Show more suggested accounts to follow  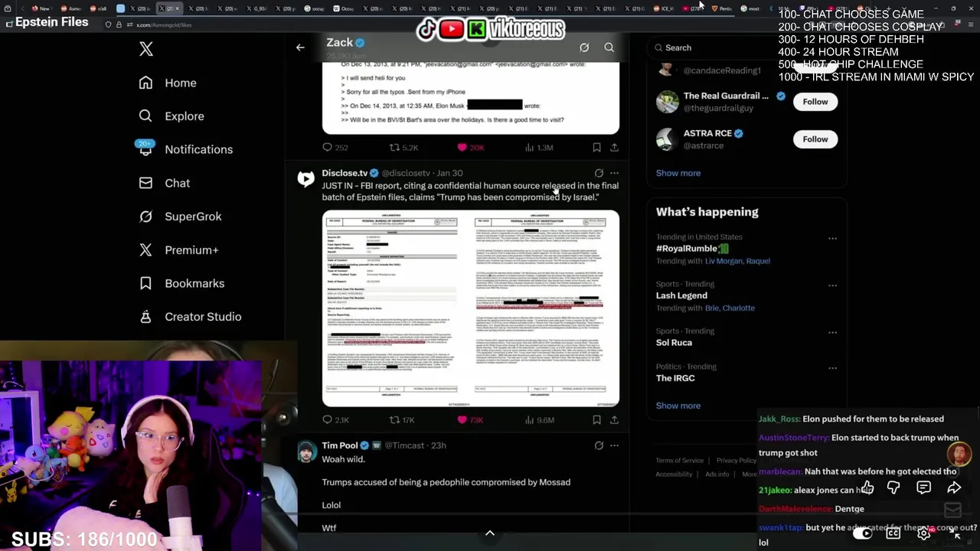click(x=678, y=173)
